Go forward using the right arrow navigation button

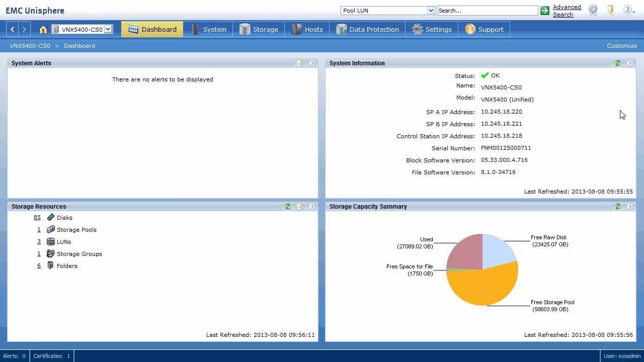(x=24, y=29)
